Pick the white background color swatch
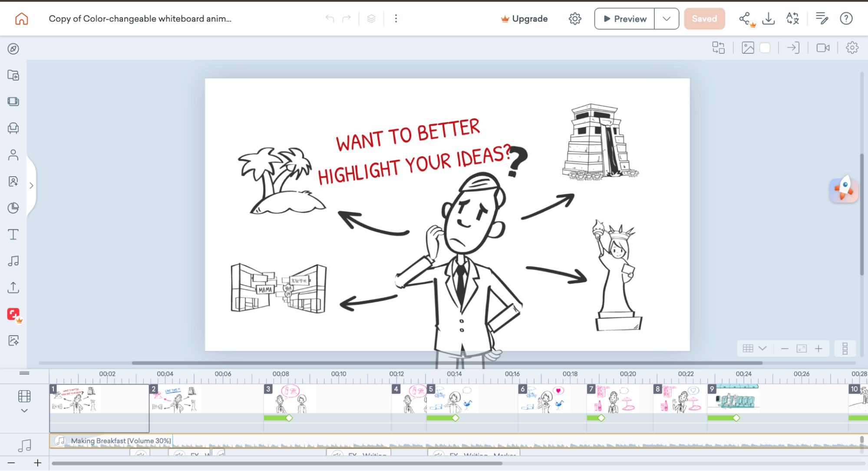The width and height of the screenshot is (868, 471). [765, 48]
